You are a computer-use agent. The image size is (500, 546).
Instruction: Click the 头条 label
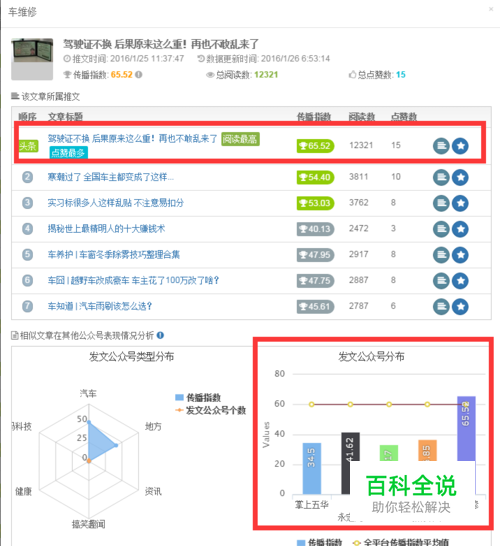[28, 146]
